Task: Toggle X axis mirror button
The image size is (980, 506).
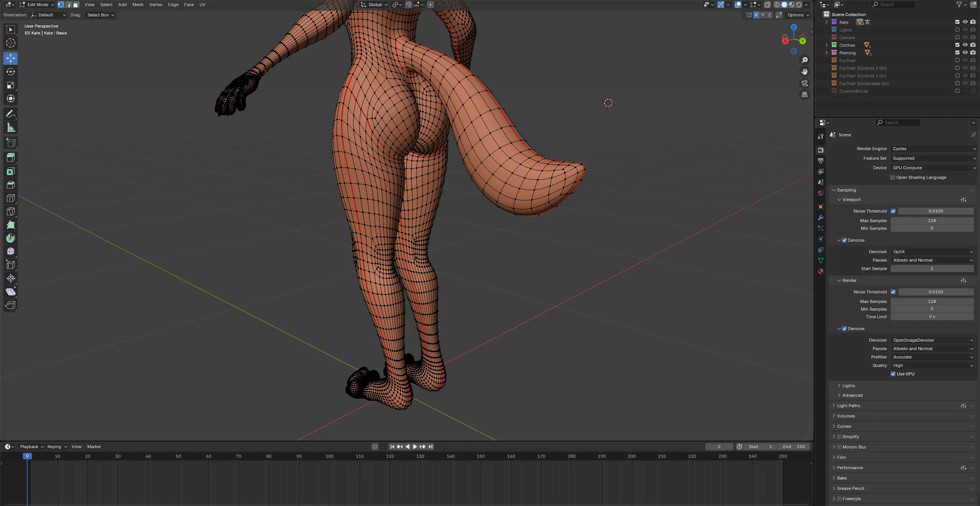Action: click(756, 15)
